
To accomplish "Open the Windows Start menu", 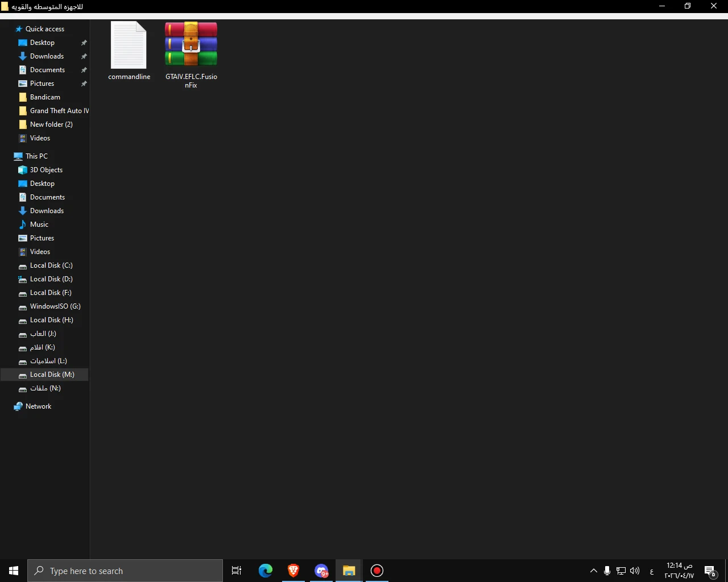I will point(14,571).
